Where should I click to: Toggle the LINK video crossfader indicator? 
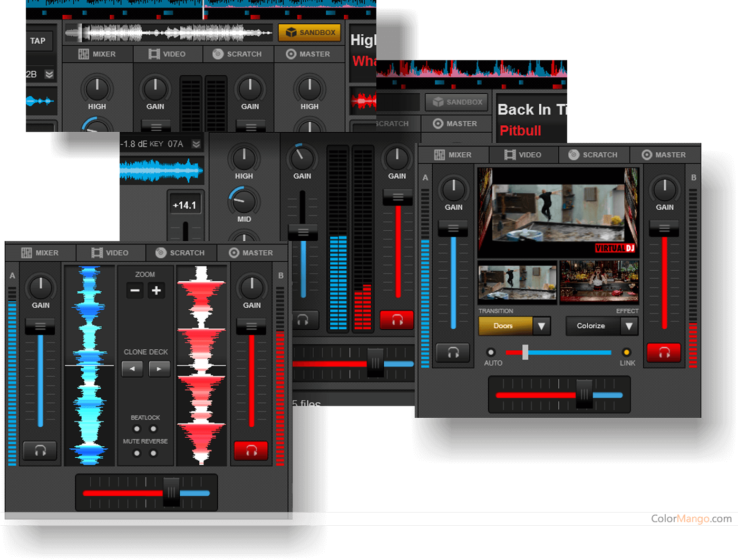[626, 352]
